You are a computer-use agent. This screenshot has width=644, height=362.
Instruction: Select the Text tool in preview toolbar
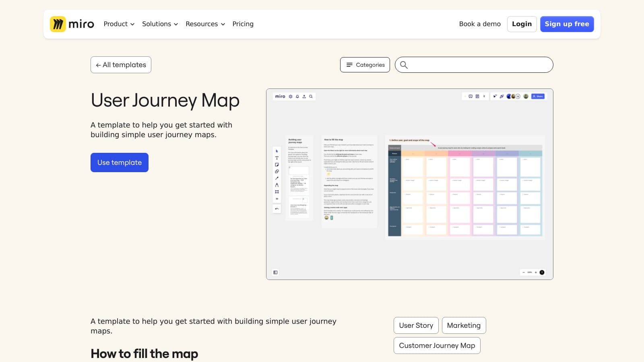(x=277, y=158)
